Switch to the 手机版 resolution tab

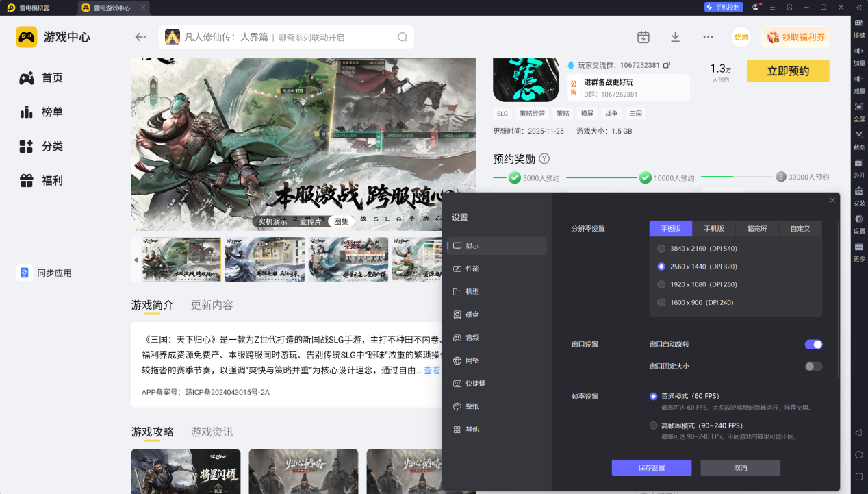[714, 229]
